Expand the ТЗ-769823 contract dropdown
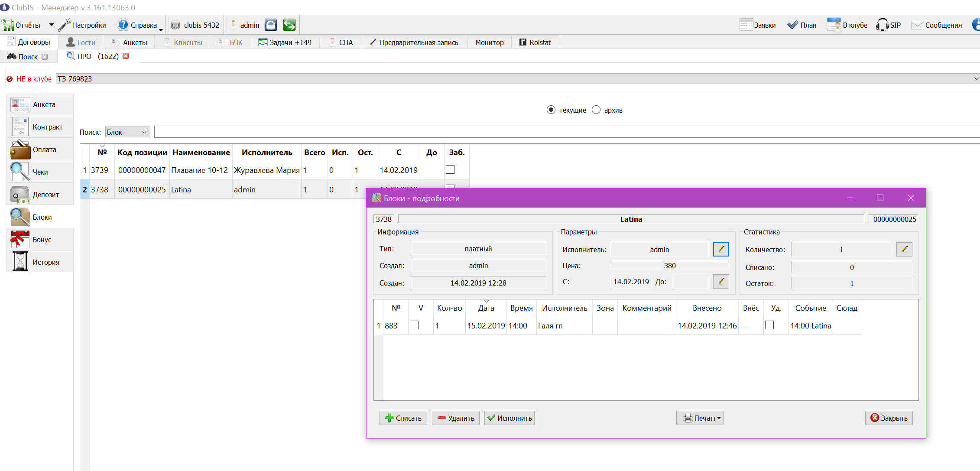The height and width of the screenshot is (471, 980). 976,79
